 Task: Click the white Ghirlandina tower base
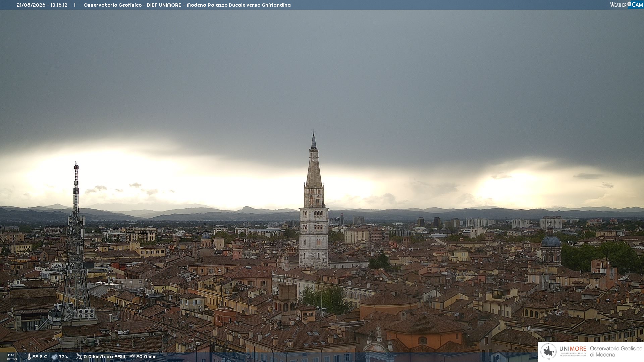[x=314, y=238]
